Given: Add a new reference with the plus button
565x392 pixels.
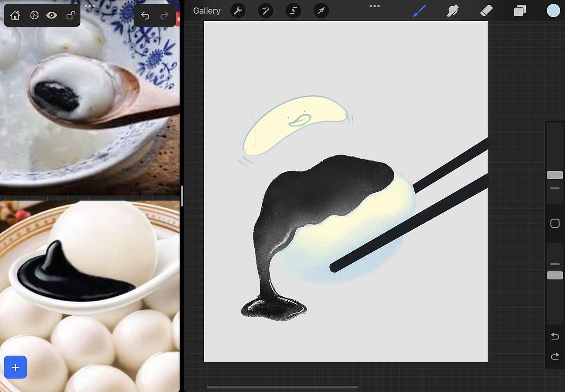Looking at the screenshot, I should tap(15, 367).
